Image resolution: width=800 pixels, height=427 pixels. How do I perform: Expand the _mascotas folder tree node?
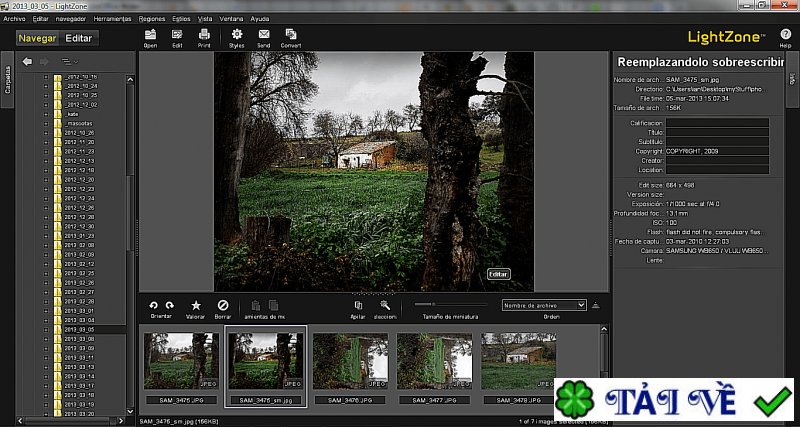pyautogui.click(x=46, y=123)
